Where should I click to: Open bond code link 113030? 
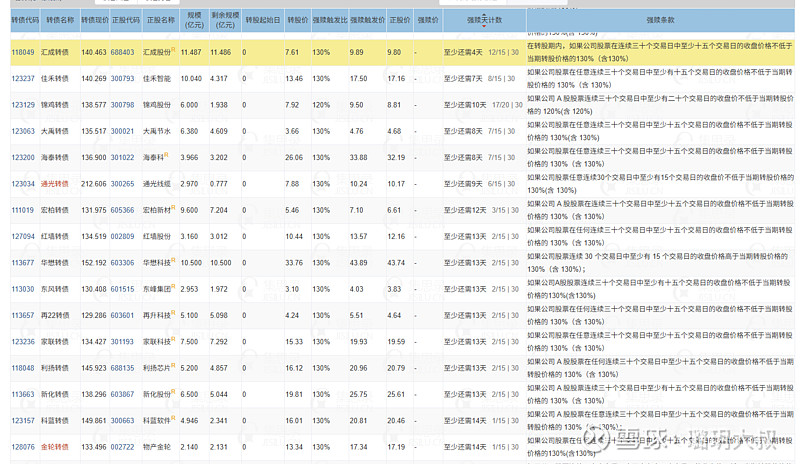23,289
